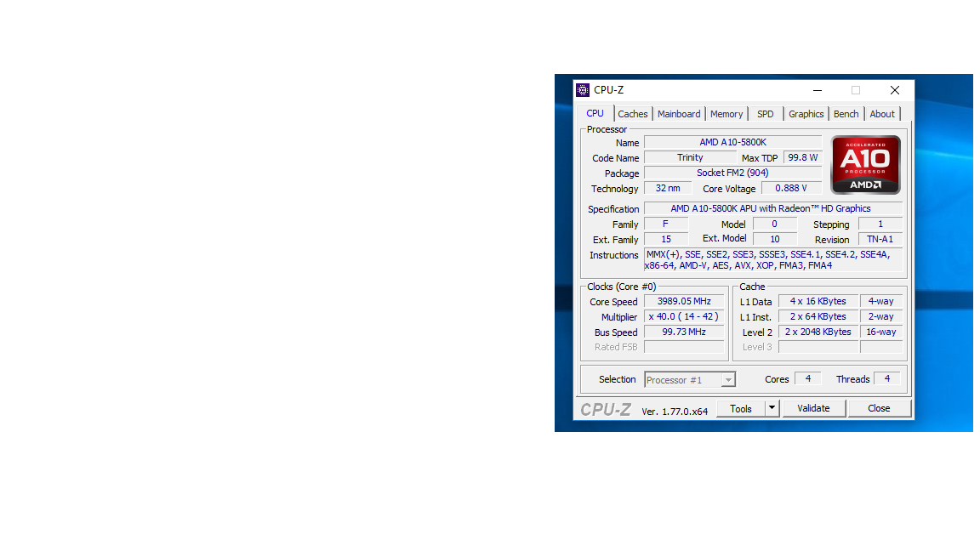This screenshot has width=980, height=551.
Task: Minimize the CPU-Z window
Action: [x=817, y=91]
